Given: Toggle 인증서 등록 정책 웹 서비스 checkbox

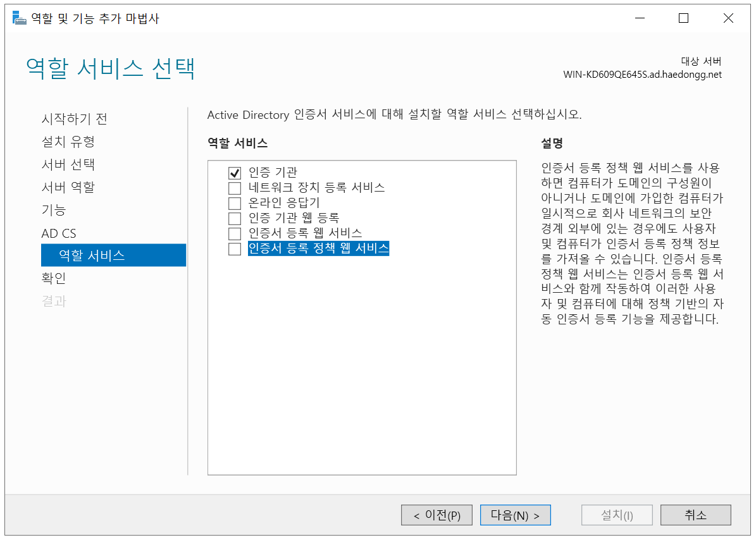Looking at the screenshot, I should click(235, 249).
